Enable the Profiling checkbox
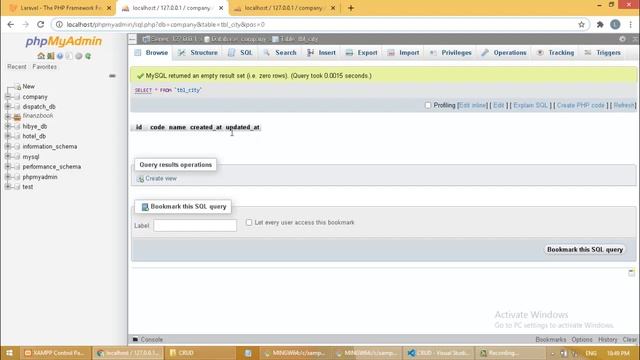Image resolution: width=640 pixels, height=360 pixels. click(428, 105)
